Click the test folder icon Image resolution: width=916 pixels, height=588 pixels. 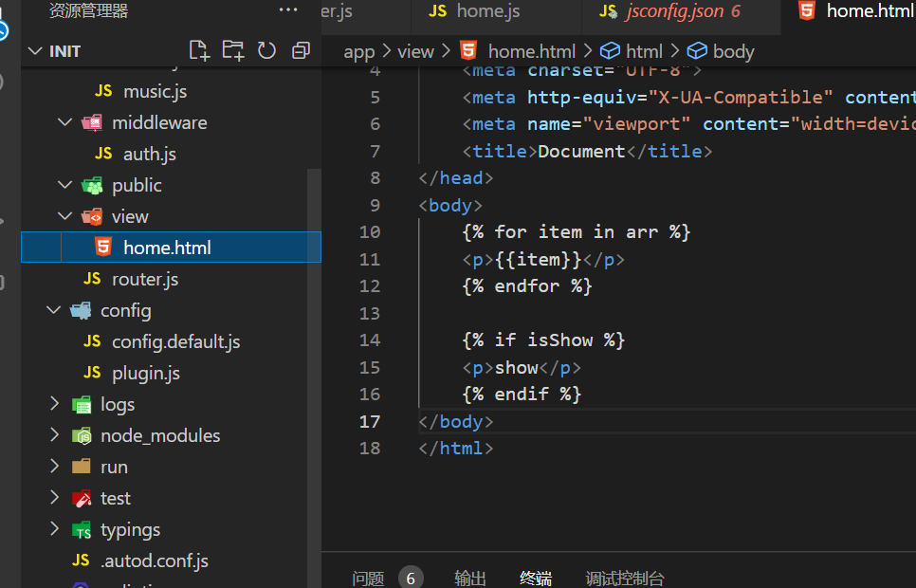tap(82, 498)
